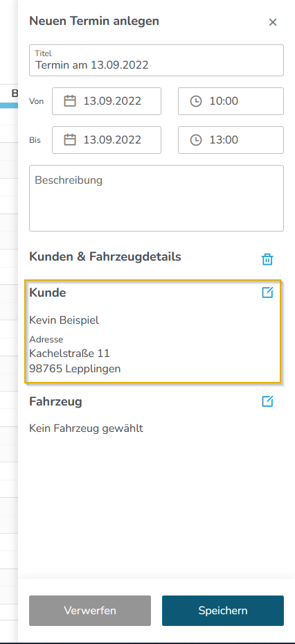Click the Kunden & Fahrzeugdetails heading
The image size is (295, 644).
[105, 256]
